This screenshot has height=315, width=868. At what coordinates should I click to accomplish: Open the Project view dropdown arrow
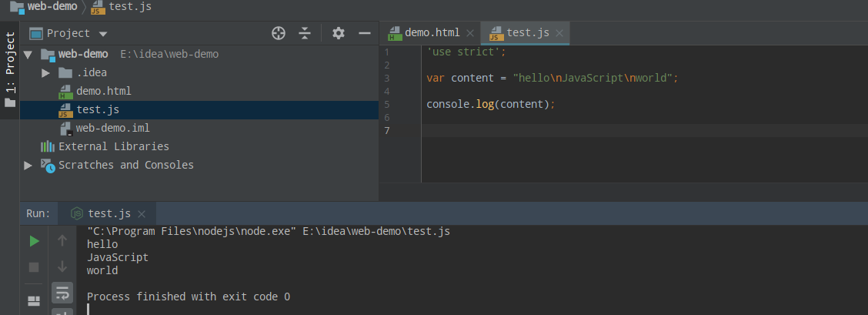tap(102, 34)
